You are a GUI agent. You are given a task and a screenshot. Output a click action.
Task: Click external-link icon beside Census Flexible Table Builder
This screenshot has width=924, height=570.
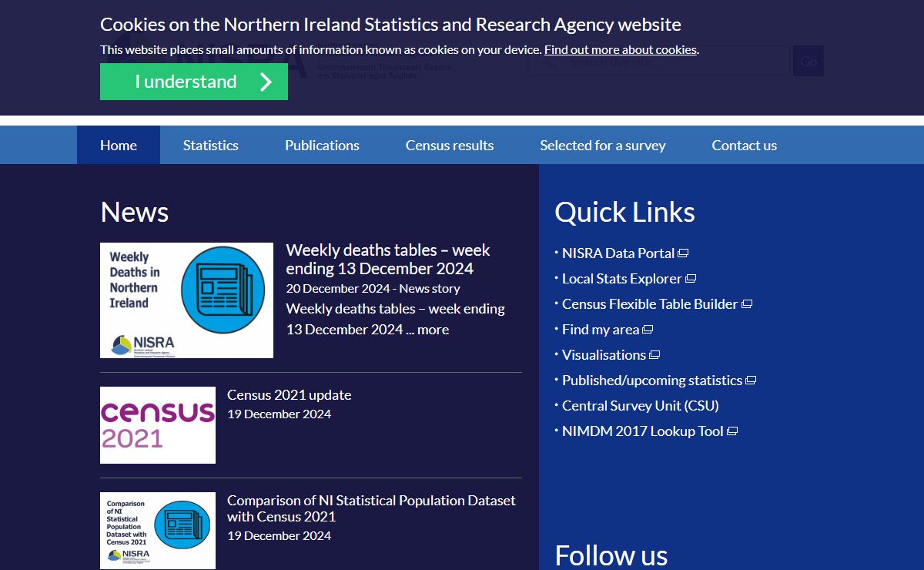click(747, 304)
